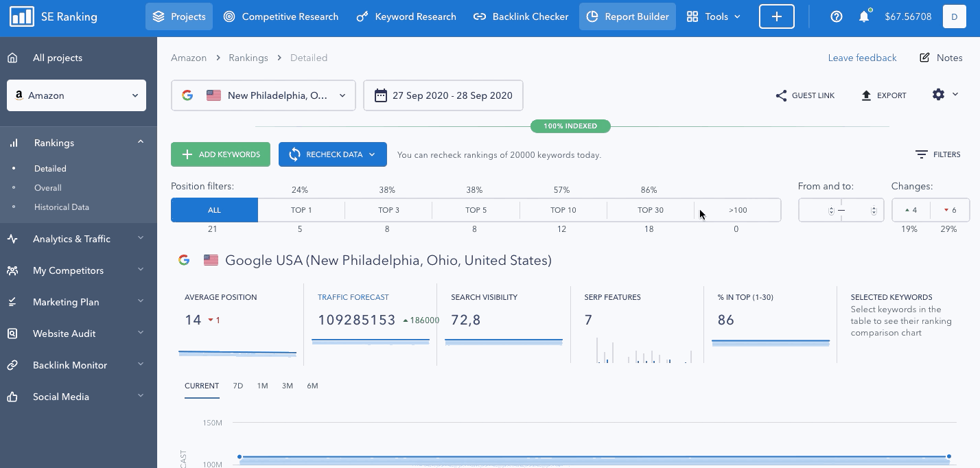Share a guest link
980x468 pixels.
[805, 95]
